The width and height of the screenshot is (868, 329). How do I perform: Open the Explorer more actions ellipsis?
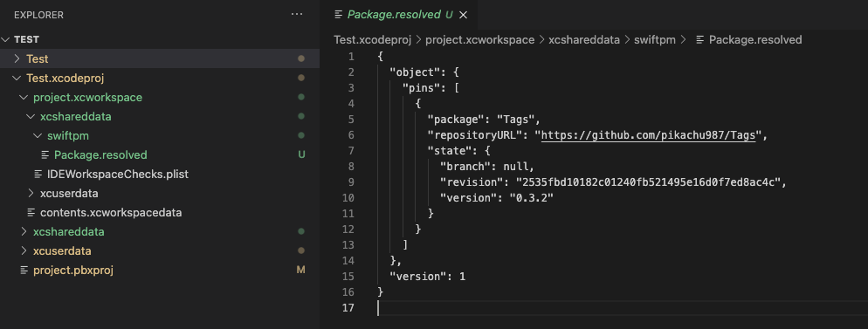point(297,14)
